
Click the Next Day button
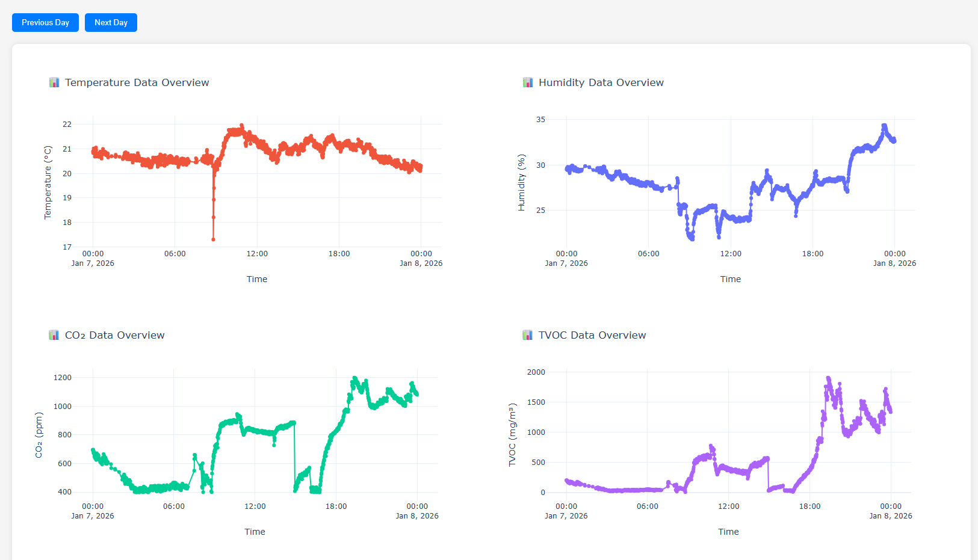(111, 22)
